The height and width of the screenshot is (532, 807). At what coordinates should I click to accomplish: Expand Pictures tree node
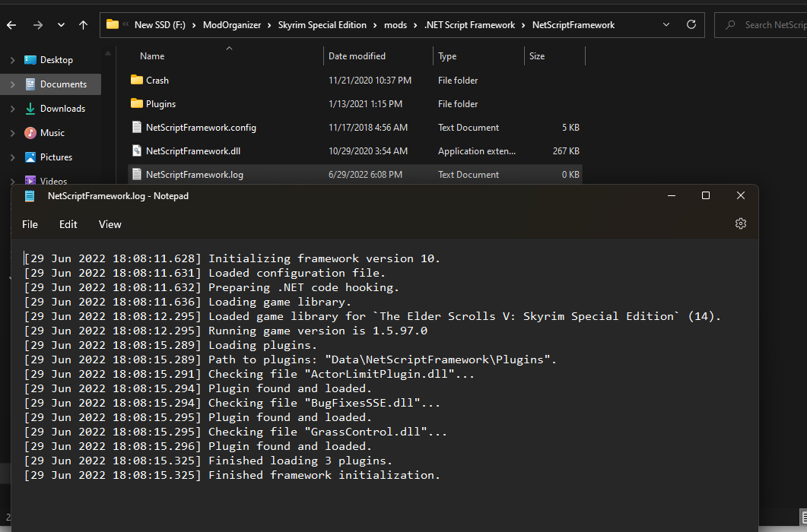12,157
